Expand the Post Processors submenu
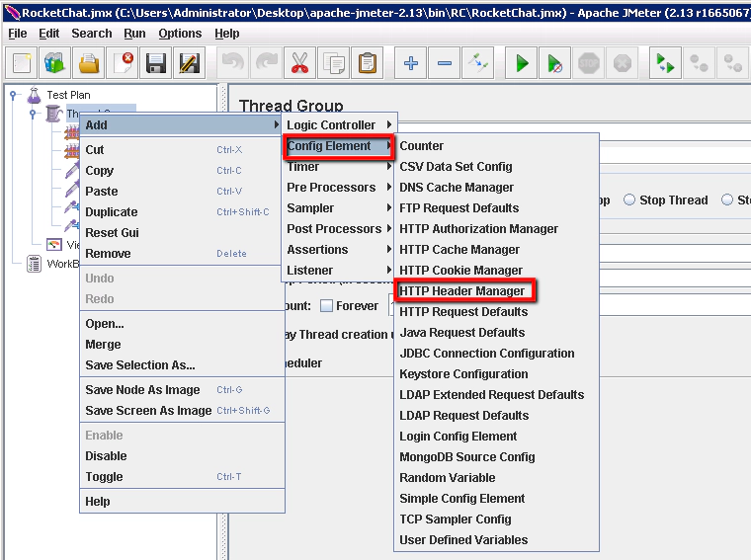751x560 pixels. (x=339, y=229)
